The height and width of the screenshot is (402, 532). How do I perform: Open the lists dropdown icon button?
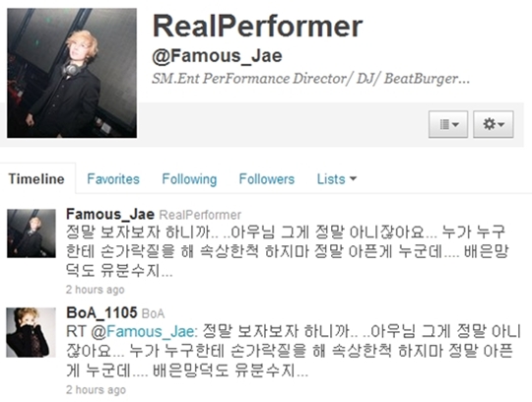point(448,124)
